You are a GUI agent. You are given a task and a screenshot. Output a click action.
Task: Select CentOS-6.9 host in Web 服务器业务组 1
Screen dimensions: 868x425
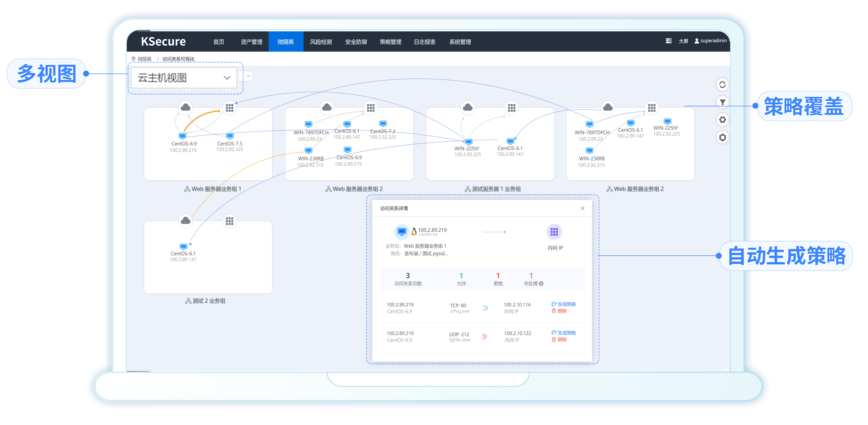pyautogui.click(x=182, y=136)
